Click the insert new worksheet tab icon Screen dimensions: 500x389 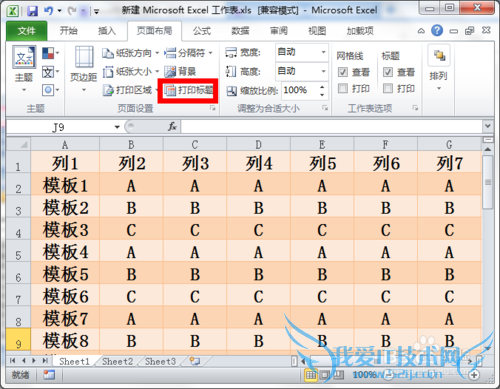[195, 361]
